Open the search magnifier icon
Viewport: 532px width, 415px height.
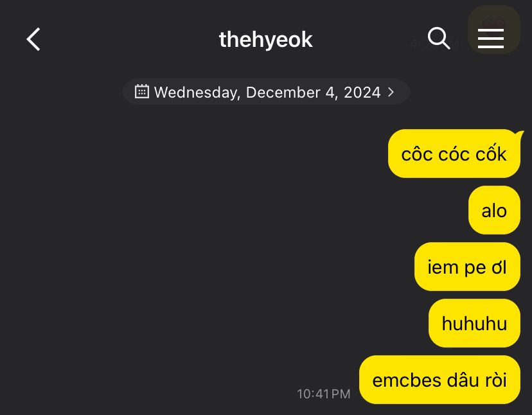pos(439,38)
